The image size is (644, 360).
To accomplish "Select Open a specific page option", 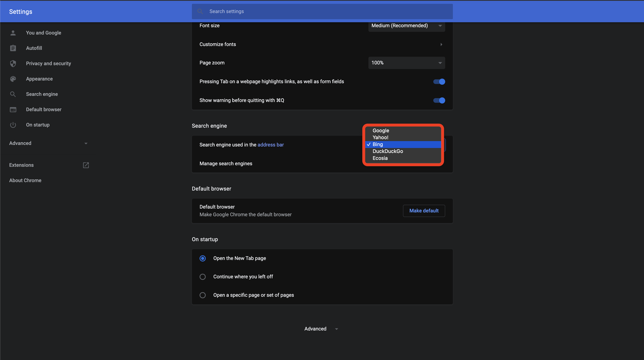I will tap(202, 295).
